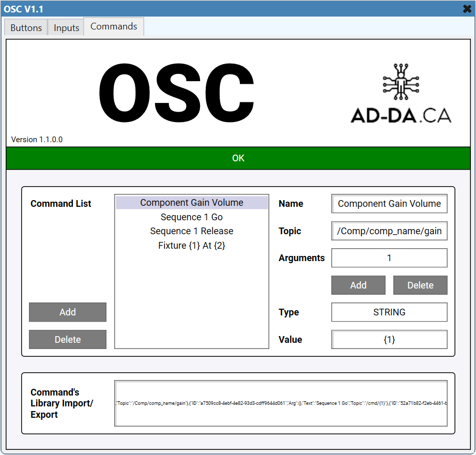
Task: Open the Type selector showing STRING
Action: 389,312
